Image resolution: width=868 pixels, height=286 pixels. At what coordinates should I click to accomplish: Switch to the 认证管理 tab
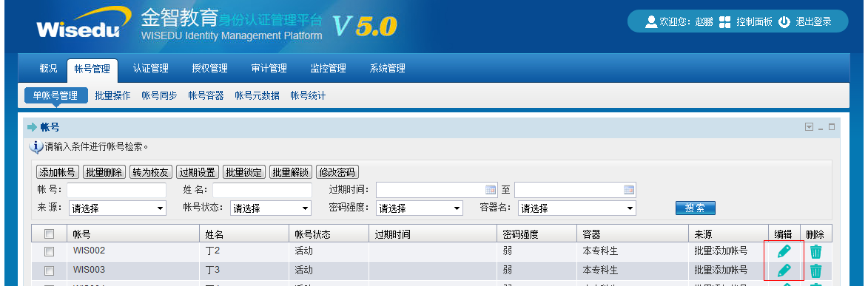click(x=150, y=69)
